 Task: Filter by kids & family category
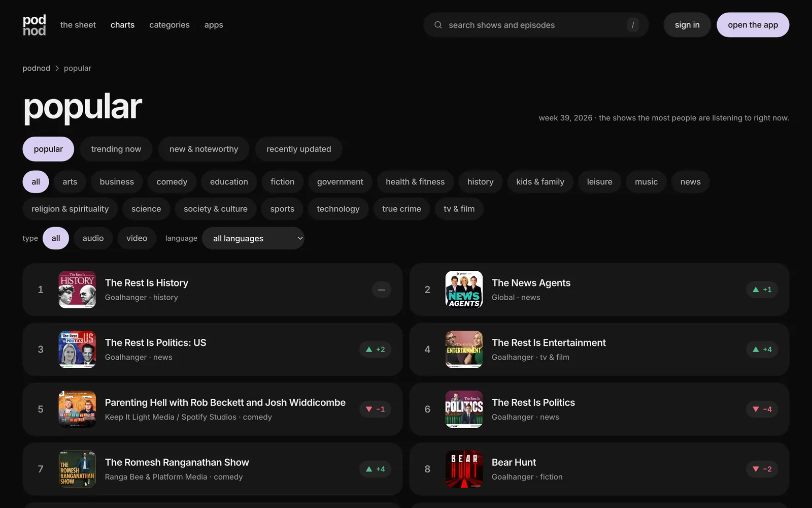540,182
